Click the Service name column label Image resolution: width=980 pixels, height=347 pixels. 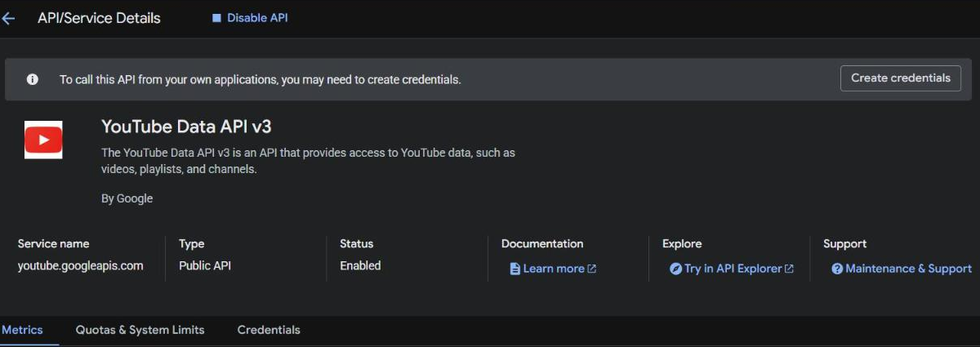pos(54,244)
